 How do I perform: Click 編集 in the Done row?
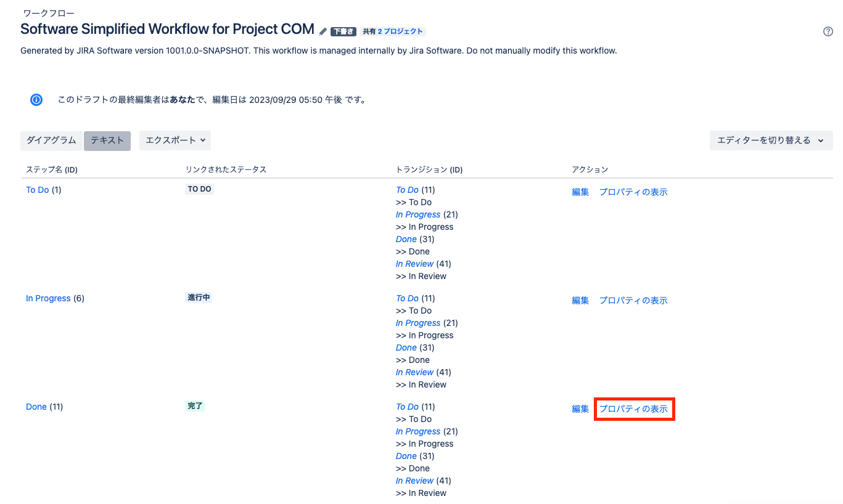tap(580, 408)
